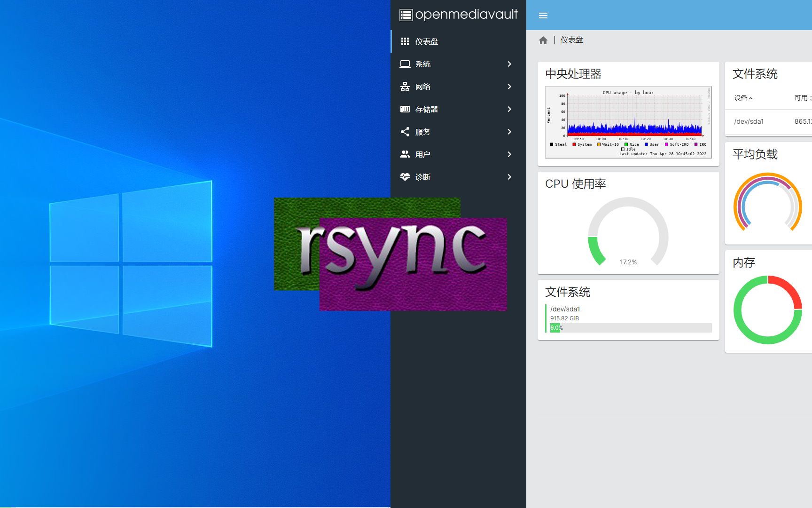Click the 服务 share icon
The width and height of the screenshot is (812, 508).
pos(405,132)
